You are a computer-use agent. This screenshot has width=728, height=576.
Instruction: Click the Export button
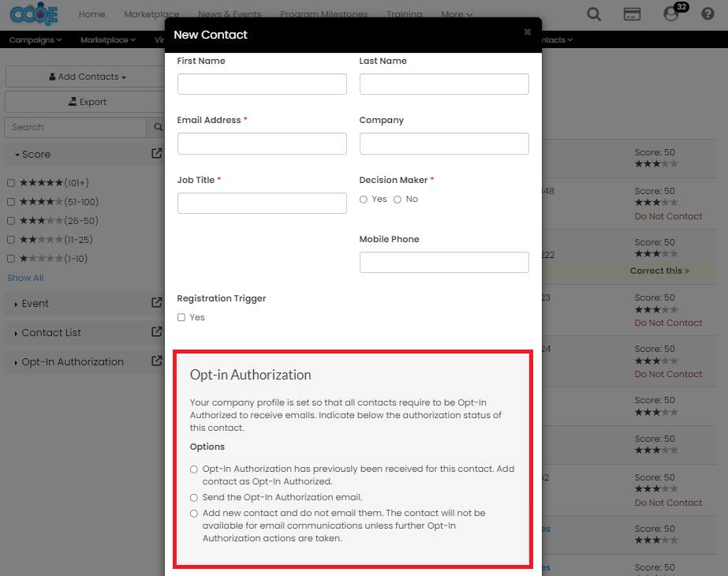click(x=87, y=102)
